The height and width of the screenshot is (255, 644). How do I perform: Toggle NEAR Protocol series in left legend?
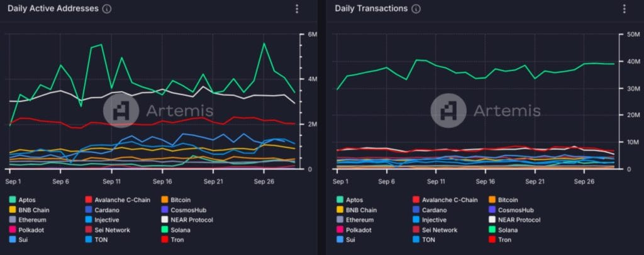click(x=187, y=220)
